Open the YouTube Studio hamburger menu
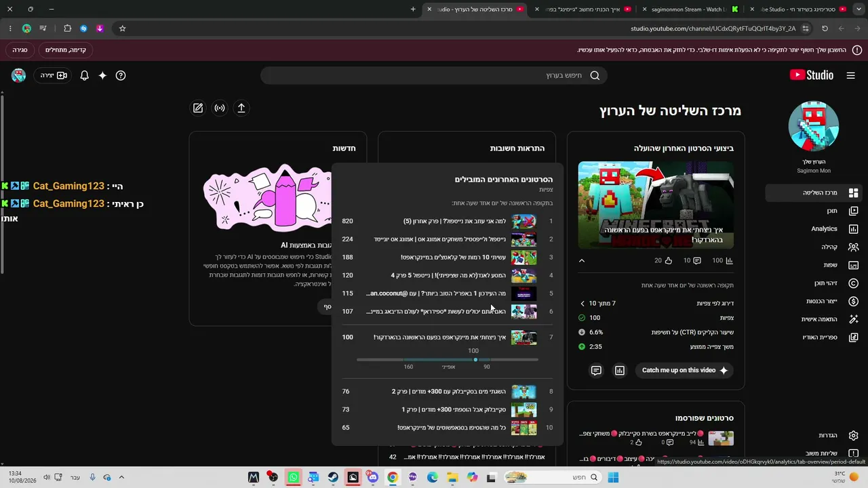Screen dimensions: 868x488 [850, 75]
